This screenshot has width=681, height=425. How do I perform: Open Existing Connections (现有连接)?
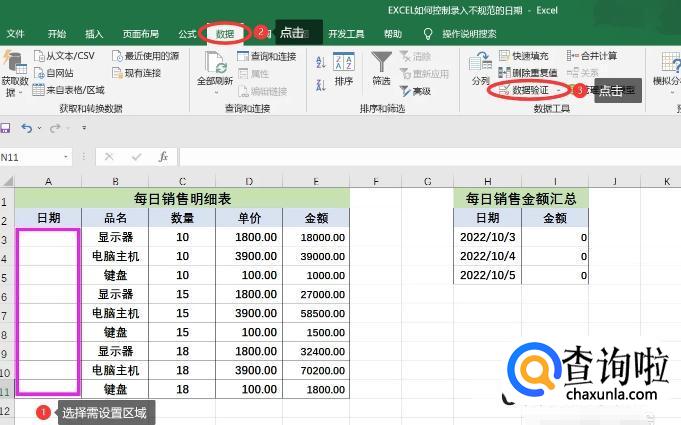pyautogui.click(x=136, y=73)
